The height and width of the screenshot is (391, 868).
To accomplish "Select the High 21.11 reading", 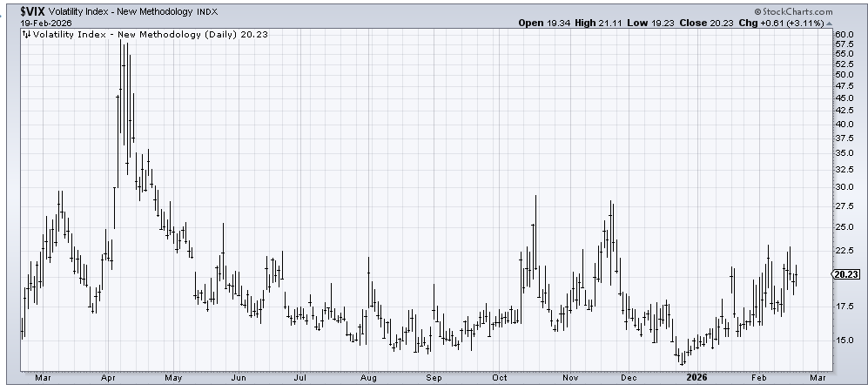I will [601, 23].
